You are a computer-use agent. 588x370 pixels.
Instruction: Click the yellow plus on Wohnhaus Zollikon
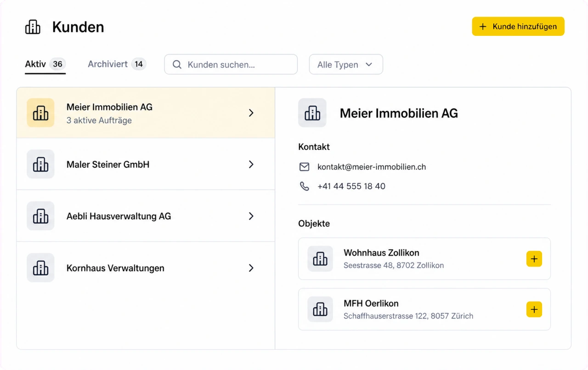(x=534, y=259)
